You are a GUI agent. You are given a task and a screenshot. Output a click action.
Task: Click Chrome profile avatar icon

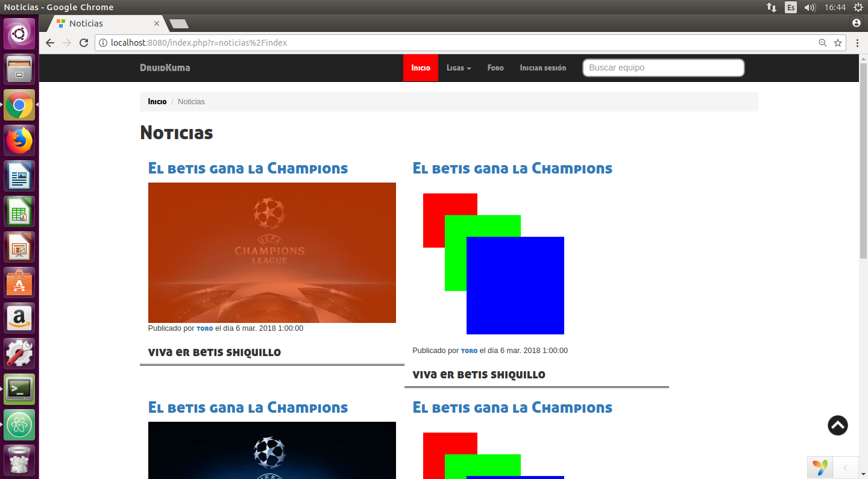pos(857,23)
